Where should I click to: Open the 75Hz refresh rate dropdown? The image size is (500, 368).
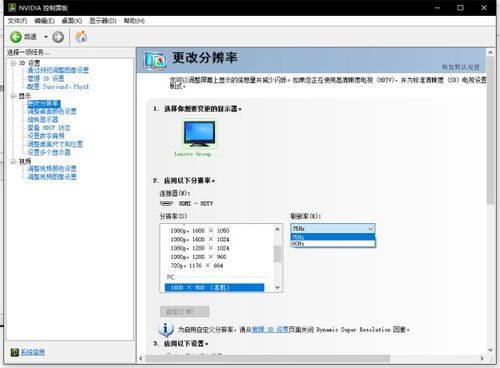tap(333, 228)
